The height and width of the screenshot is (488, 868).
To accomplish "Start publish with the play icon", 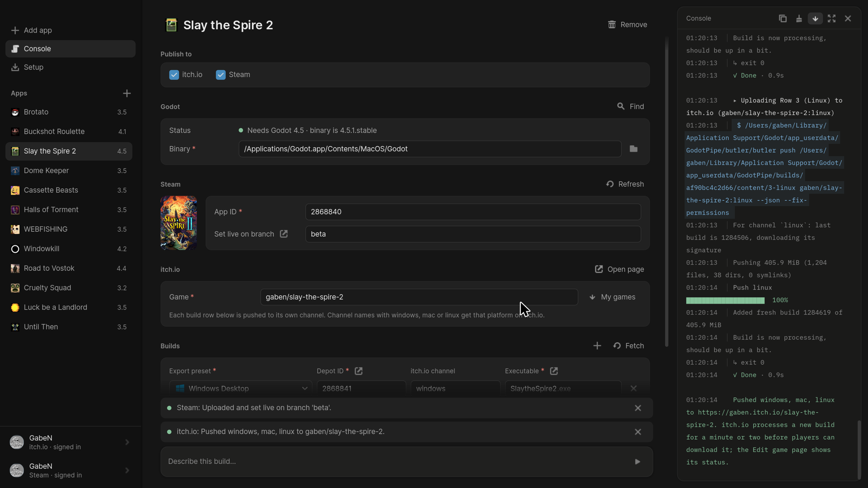I will point(637,462).
